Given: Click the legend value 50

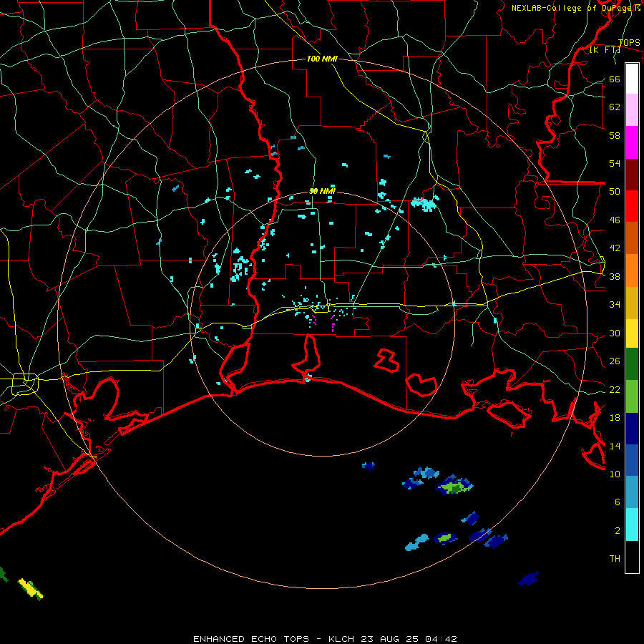Looking at the screenshot, I should tap(615, 191).
